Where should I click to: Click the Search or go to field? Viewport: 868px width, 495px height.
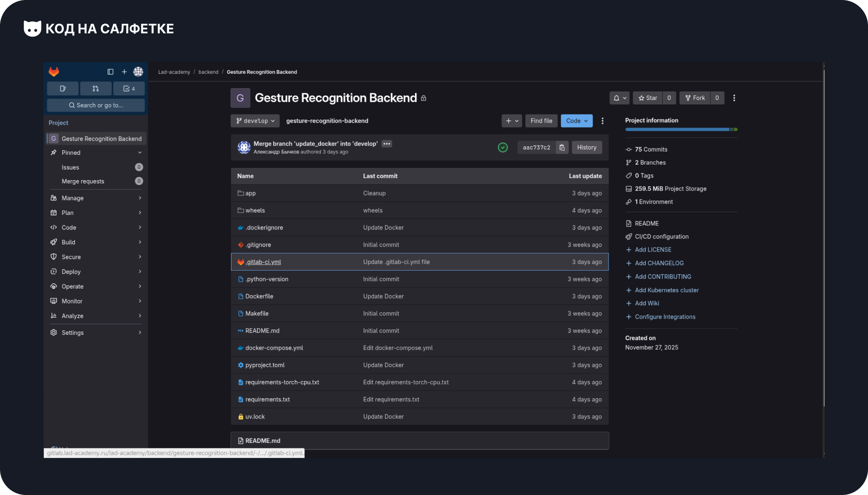click(96, 105)
